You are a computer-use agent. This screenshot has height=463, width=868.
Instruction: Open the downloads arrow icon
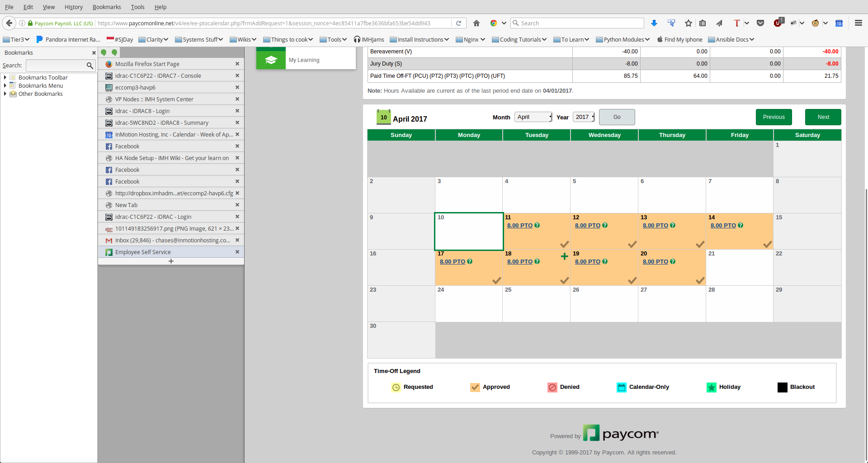654,23
